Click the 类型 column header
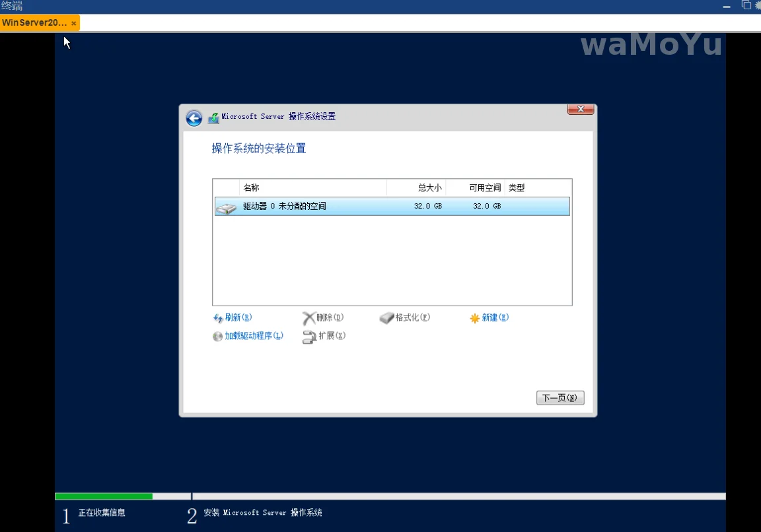Viewport: 761px width, 532px height. tap(517, 188)
